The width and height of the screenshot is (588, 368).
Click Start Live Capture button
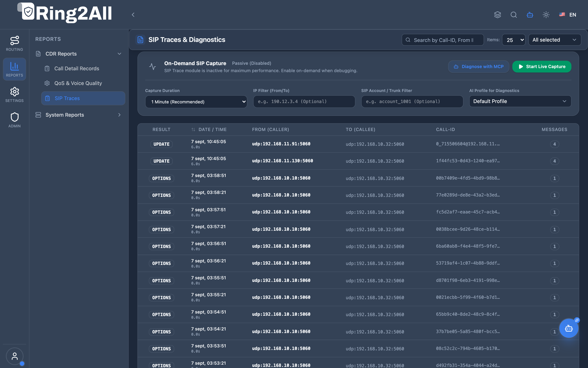[x=542, y=66]
